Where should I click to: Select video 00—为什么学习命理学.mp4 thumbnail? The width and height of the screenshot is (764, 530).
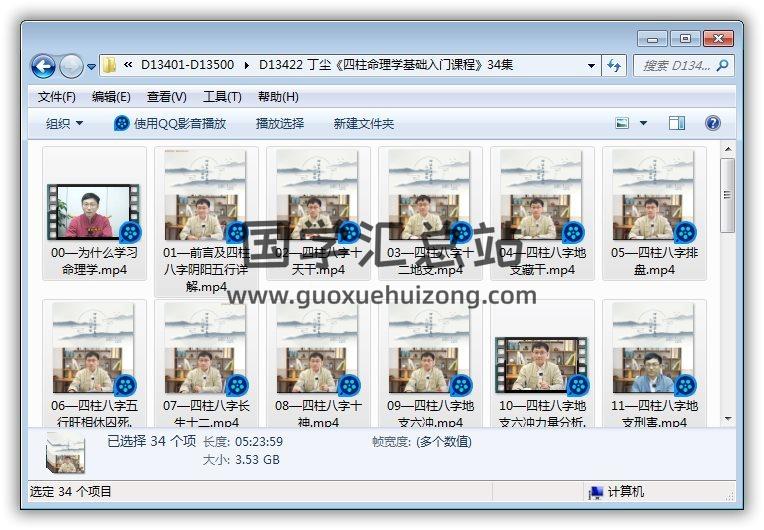pos(94,212)
